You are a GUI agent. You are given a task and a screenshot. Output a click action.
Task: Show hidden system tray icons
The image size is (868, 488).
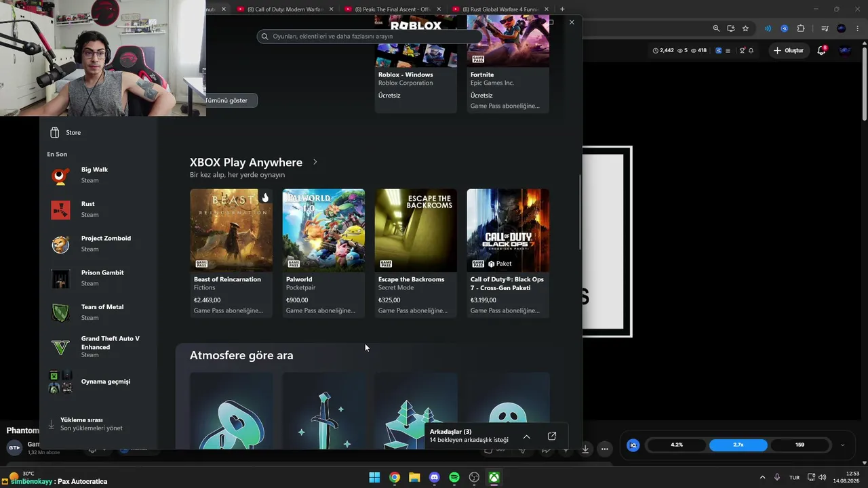[762, 477]
